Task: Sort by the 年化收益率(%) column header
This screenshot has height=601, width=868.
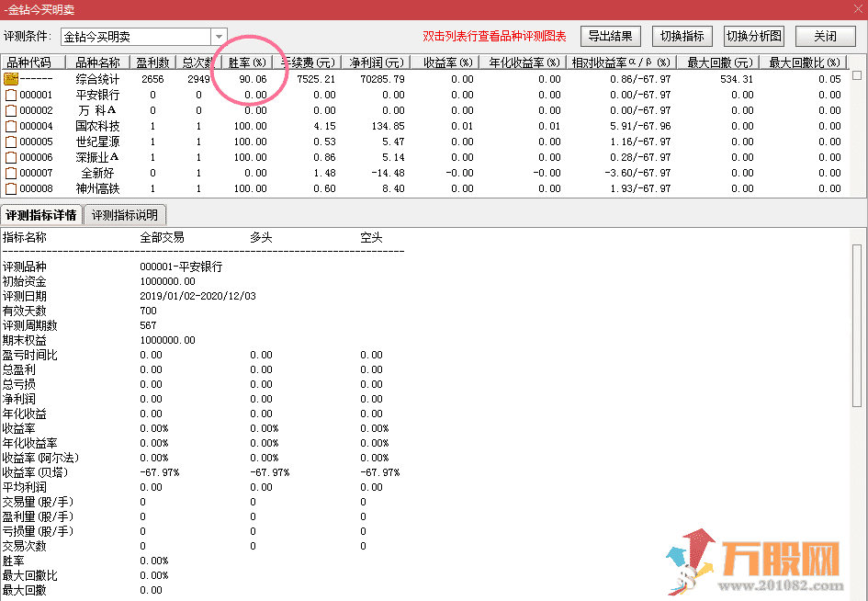Action: click(x=524, y=62)
